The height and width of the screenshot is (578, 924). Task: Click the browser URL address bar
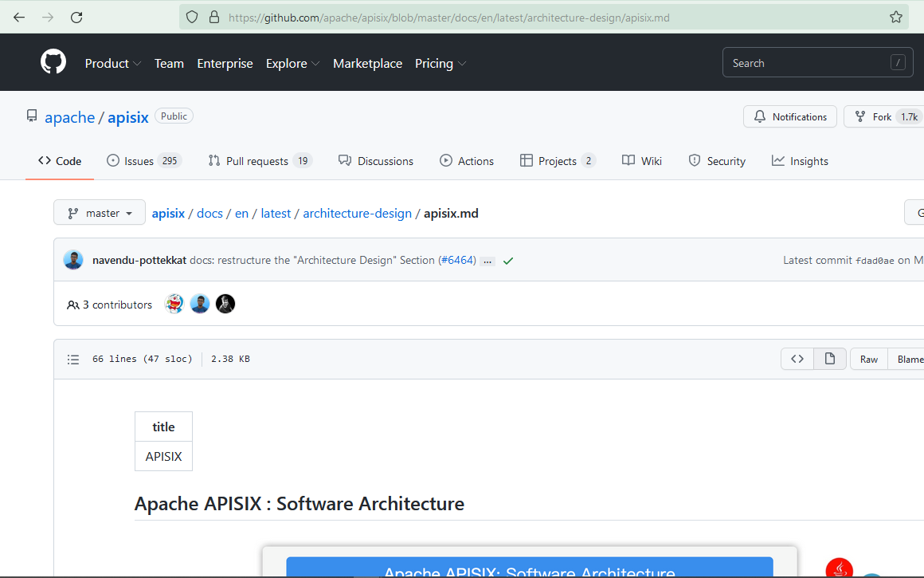click(x=542, y=17)
